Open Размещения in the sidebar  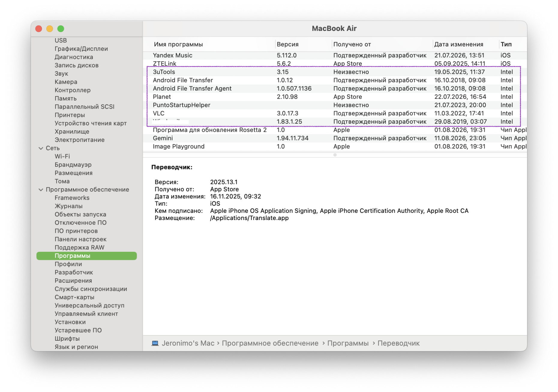[x=73, y=173]
